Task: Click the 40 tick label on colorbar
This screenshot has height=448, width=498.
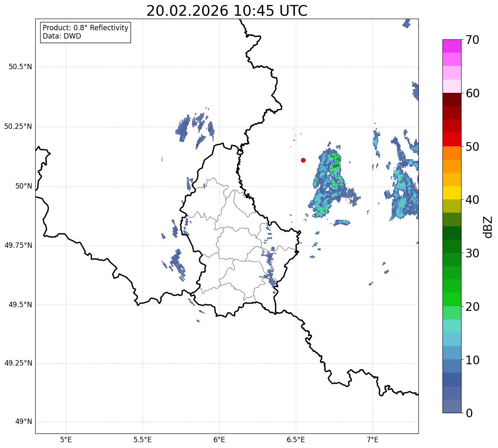Action: (473, 200)
